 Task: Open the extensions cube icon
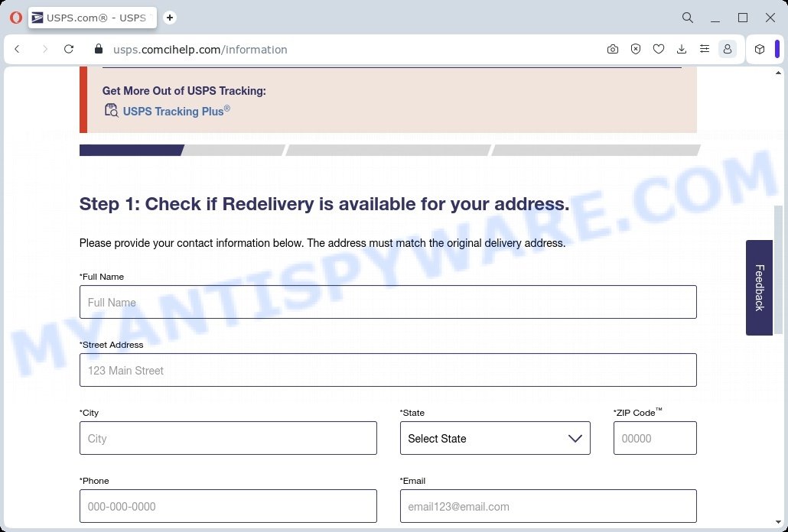point(760,49)
